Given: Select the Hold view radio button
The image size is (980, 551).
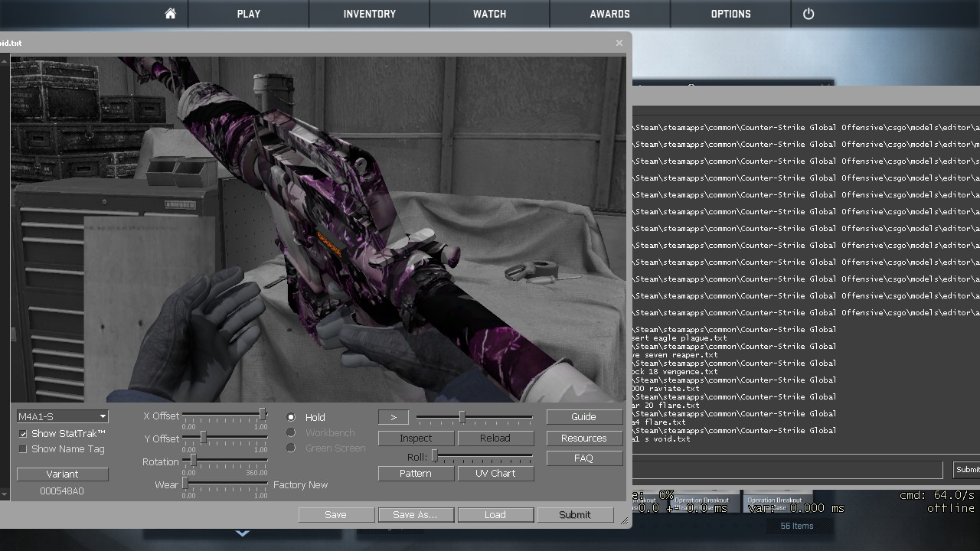Looking at the screenshot, I should [291, 417].
